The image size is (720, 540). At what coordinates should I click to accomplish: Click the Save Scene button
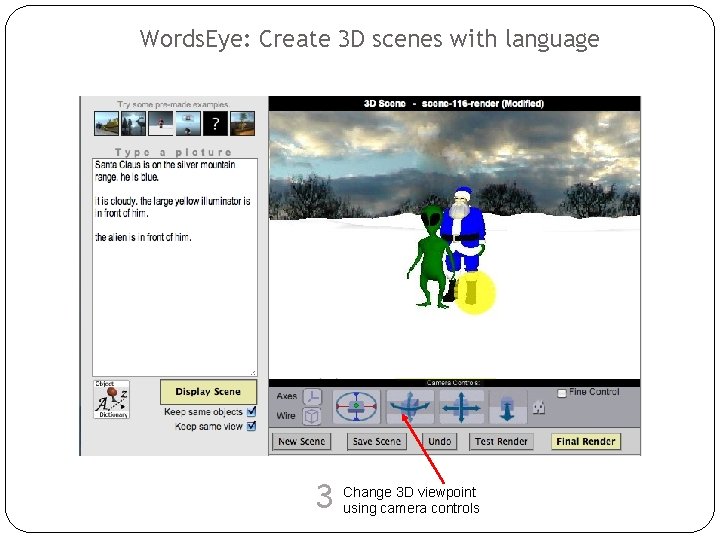[377, 441]
